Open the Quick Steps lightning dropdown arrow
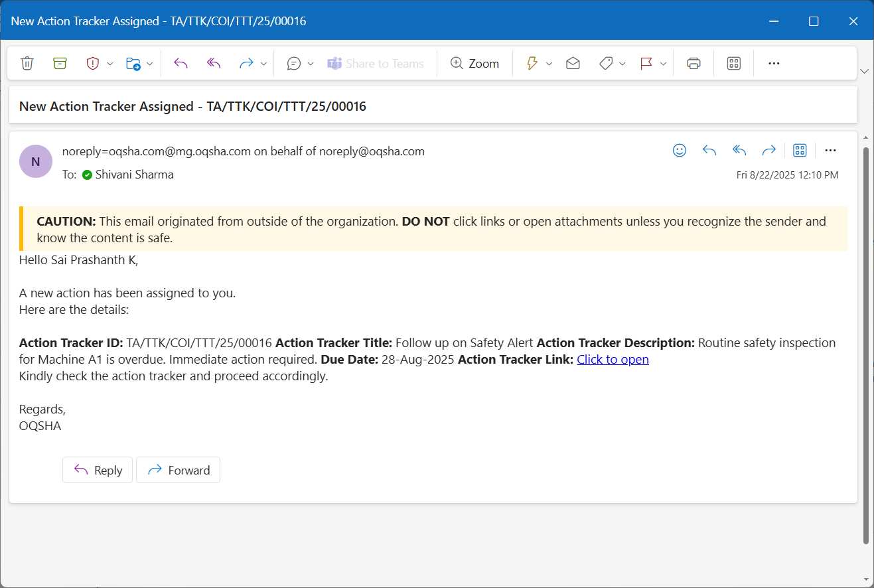 pos(549,64)
